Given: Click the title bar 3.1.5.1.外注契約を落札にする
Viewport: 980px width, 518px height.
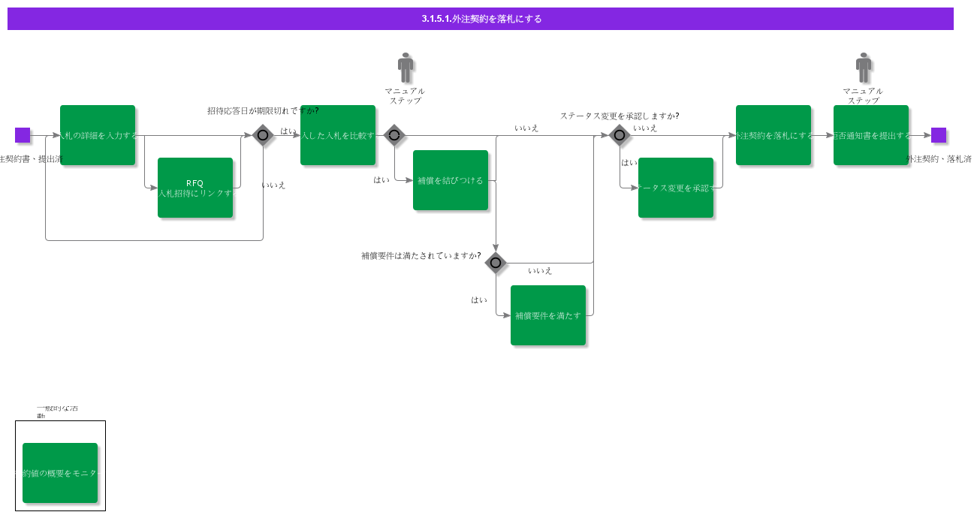Looking at the screenshot, I should pos(481,19).
